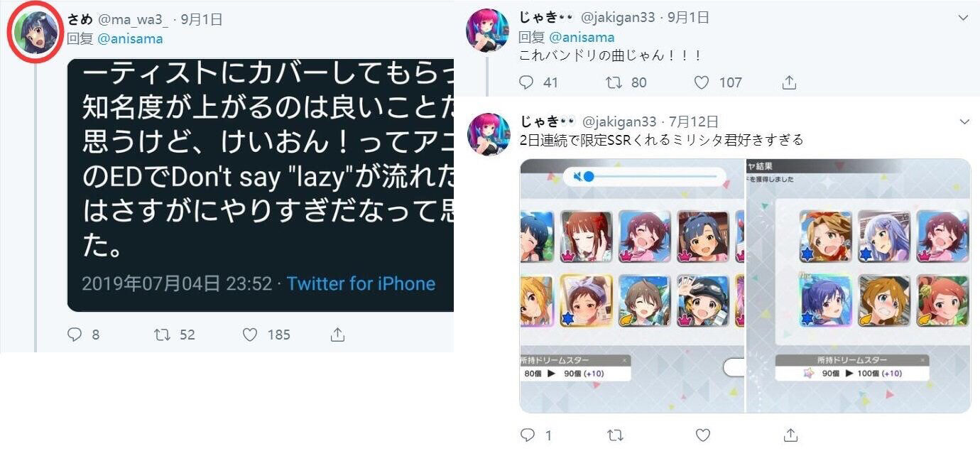Reply to jakigan33's September 1 tweet

click(527, 82)
